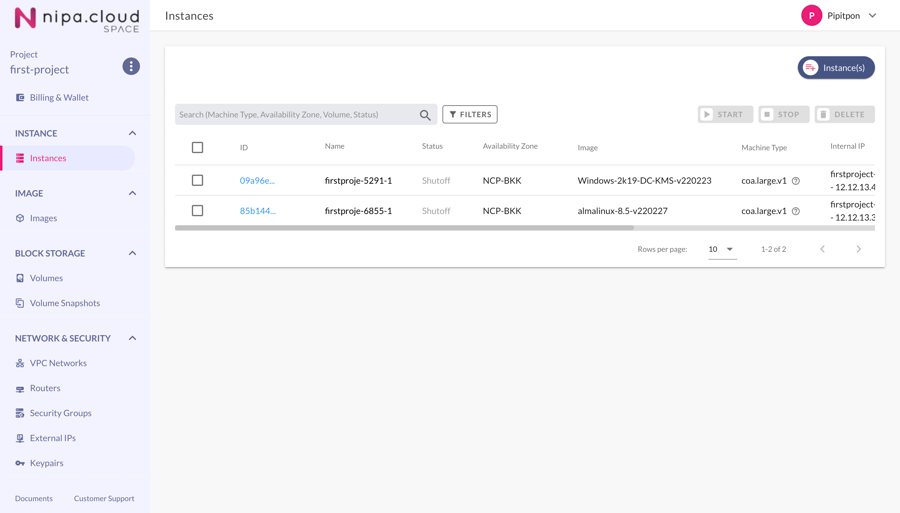
Task: Select checkbox for firstproje-5291-1 instance
Action: pyautogui.click(x=197, y=181)
